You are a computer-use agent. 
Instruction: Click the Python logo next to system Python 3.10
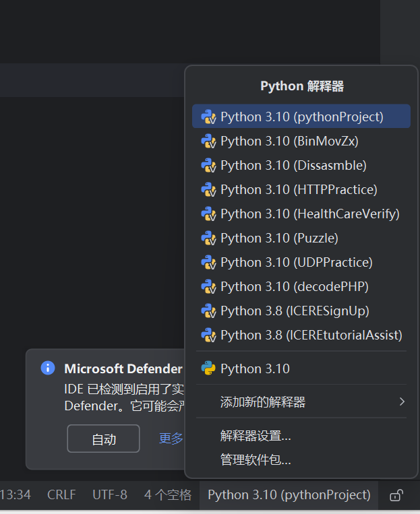point(208,368)
